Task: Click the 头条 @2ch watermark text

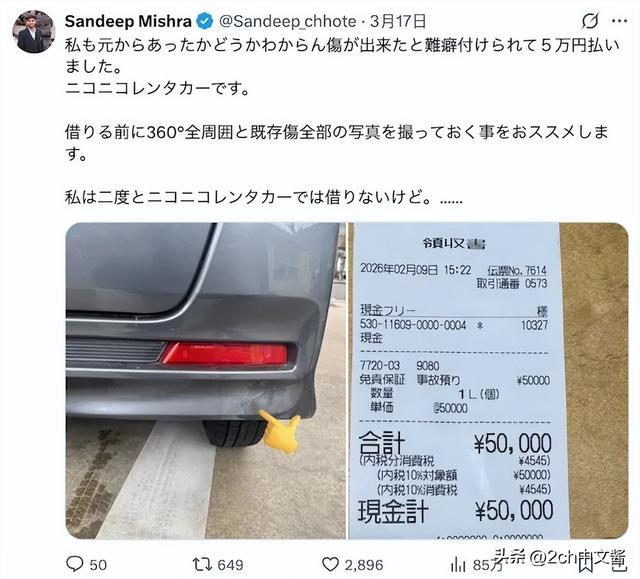Action: pos(560,558)
